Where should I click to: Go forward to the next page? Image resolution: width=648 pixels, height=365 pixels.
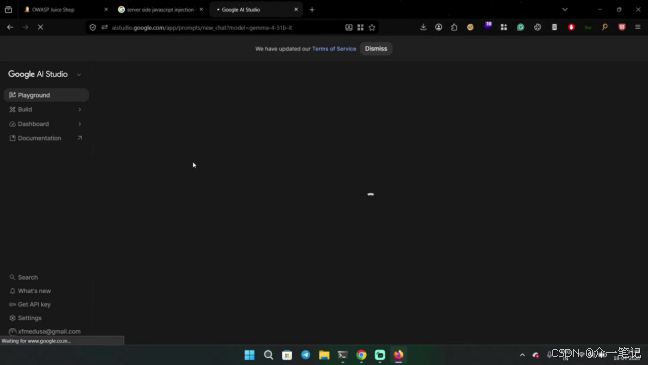(25, 27)
